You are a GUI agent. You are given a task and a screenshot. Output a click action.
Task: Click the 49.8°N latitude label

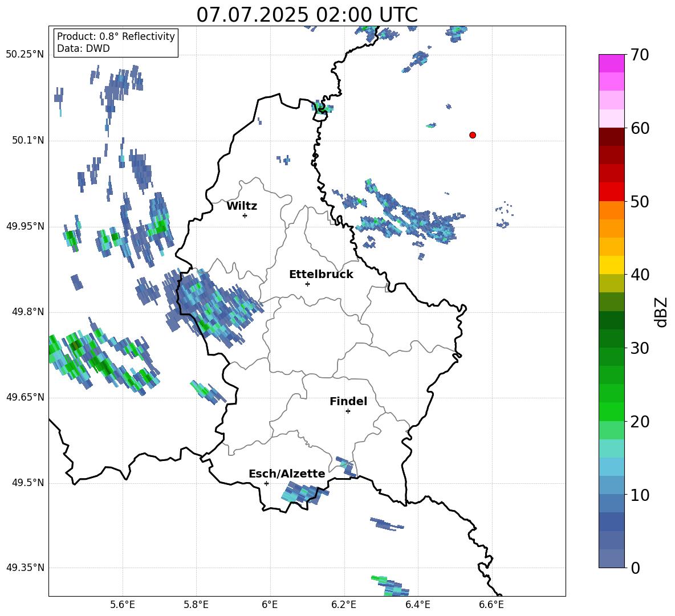28,312
